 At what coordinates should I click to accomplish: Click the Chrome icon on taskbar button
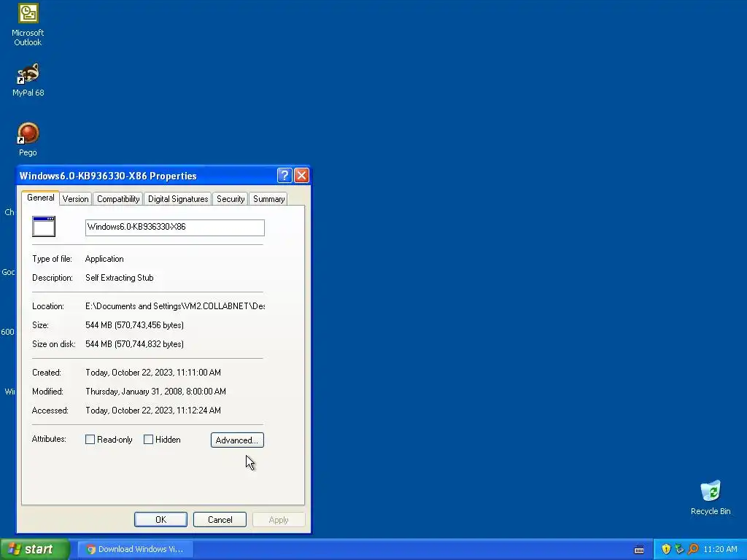pyautogui.click(x=90, y=550)
